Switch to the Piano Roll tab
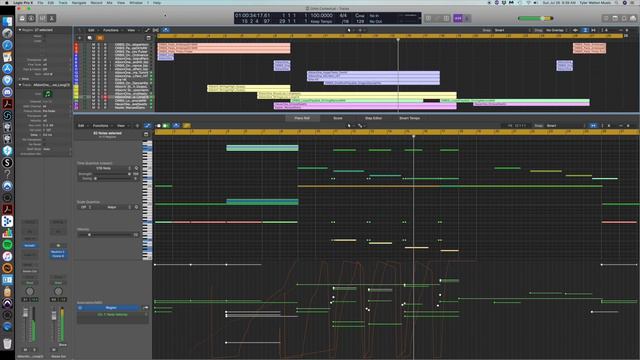The height and width of the screenshot is (360, 640). [x=302, y=118]
